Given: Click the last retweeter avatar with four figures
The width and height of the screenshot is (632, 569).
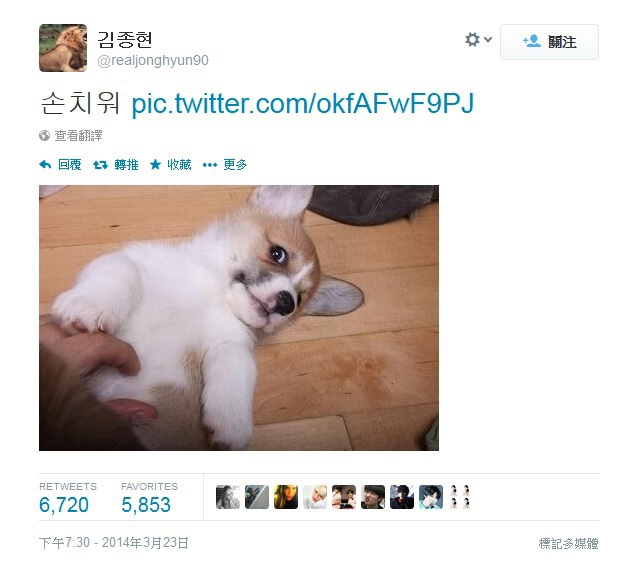Looking at the screenshot, I should click(x=460, y=497).
